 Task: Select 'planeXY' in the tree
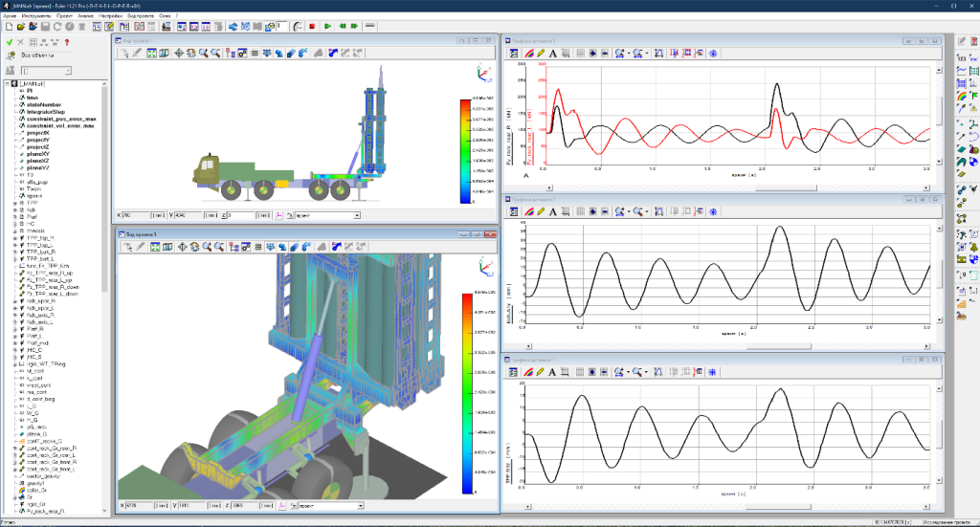pyautogui.click(x=38, y=154)
